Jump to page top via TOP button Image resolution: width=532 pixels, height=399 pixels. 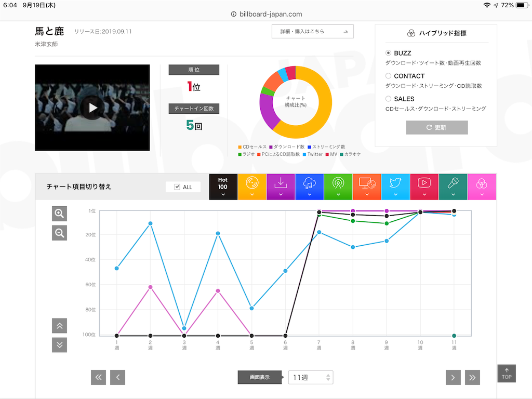[507, 373]
